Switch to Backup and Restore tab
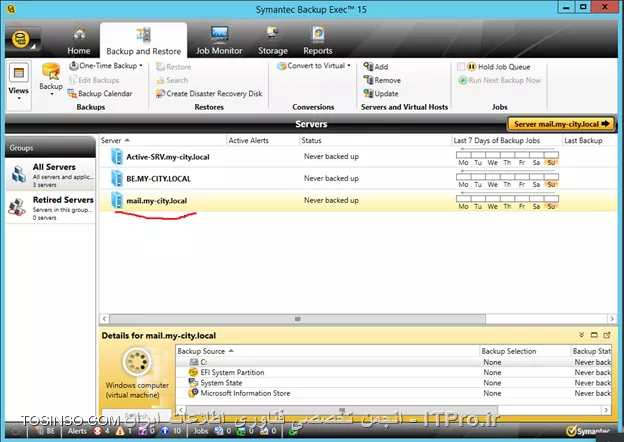 click(143, 41)
